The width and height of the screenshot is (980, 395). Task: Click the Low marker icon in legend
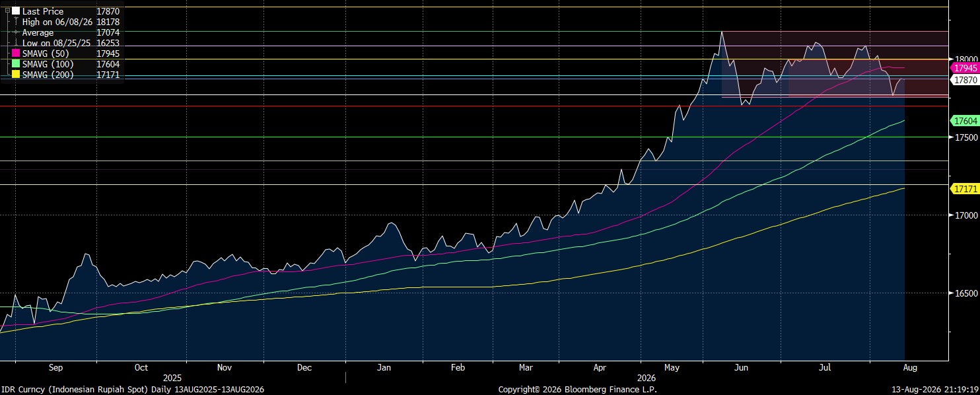(16, 43)
